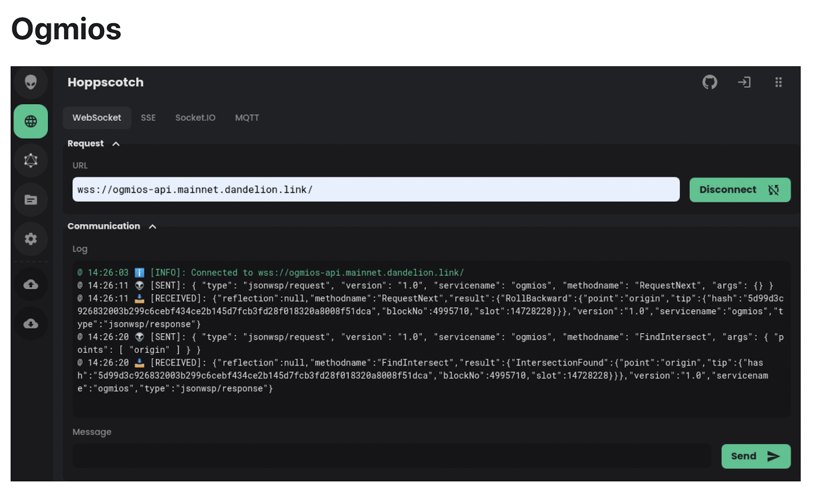Click the 14:26:11 SENT RequestNext log entry

tap(425, 286)
